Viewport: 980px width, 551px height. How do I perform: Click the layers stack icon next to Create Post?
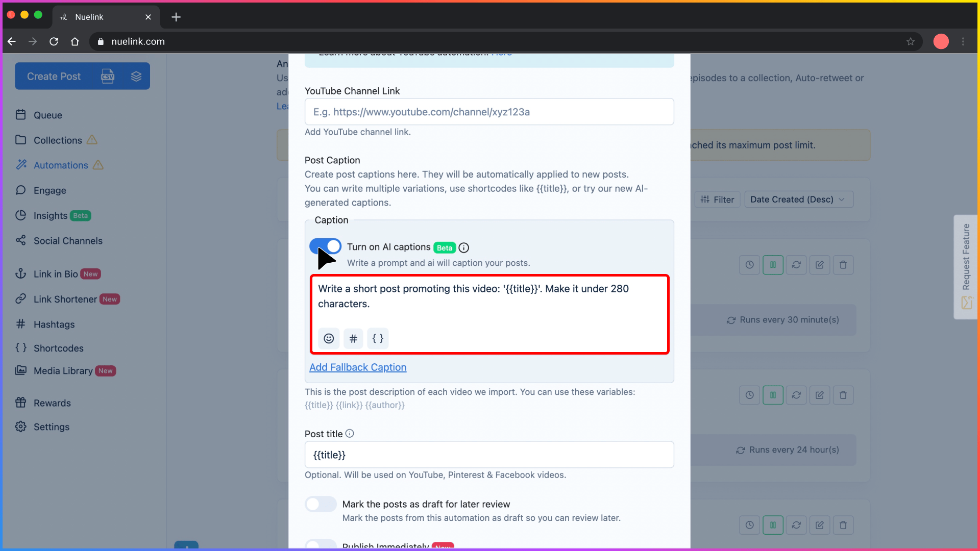pyautogui.click(x=136, y=77)
